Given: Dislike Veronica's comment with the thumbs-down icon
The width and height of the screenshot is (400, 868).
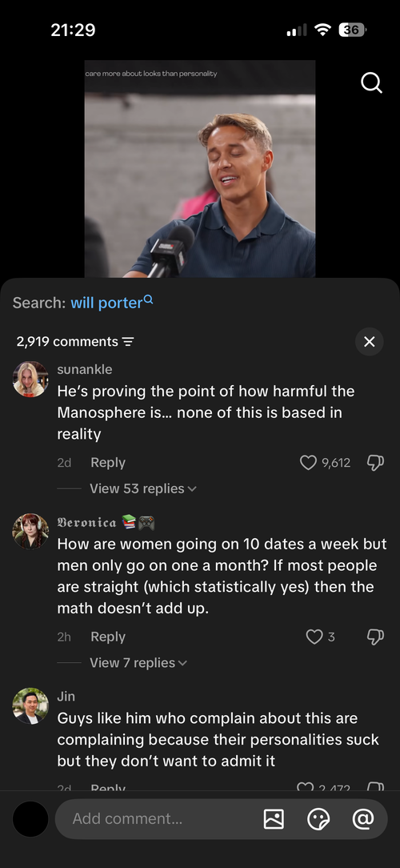Looking at the screenshot, I should pyautogui.click(x=376, y=637).
